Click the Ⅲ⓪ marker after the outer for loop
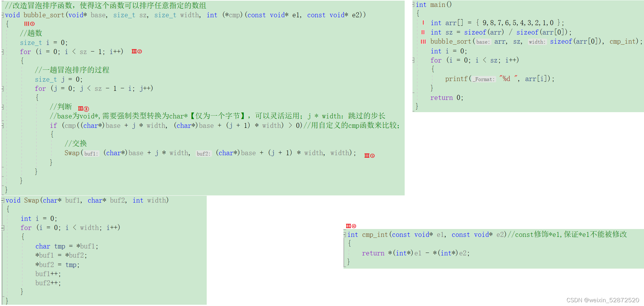Viewport: 644px width, 306px height. coord(136,51)
